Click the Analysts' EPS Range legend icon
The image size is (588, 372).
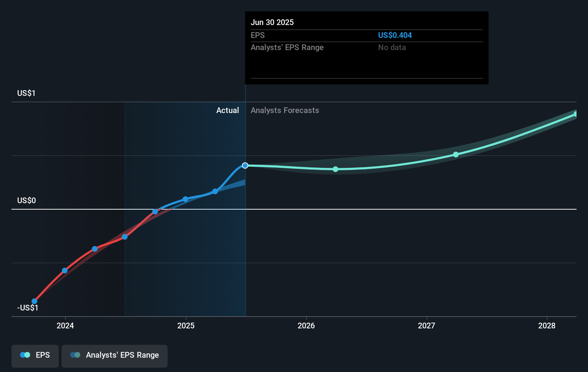(75, 354)
